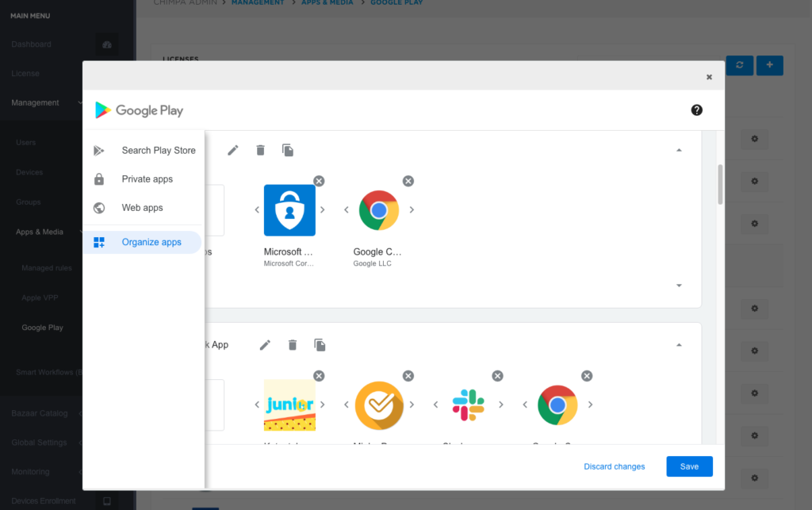Open Devices in sidebar

point(29,172)
